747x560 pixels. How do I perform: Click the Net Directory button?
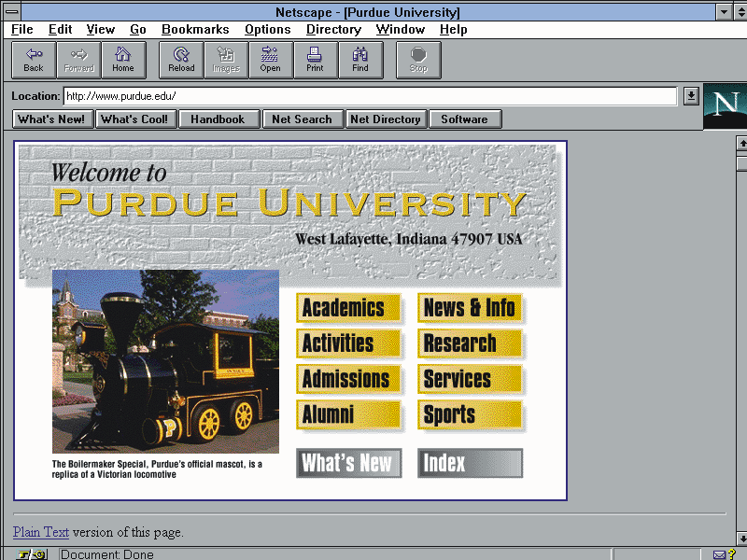386,119
